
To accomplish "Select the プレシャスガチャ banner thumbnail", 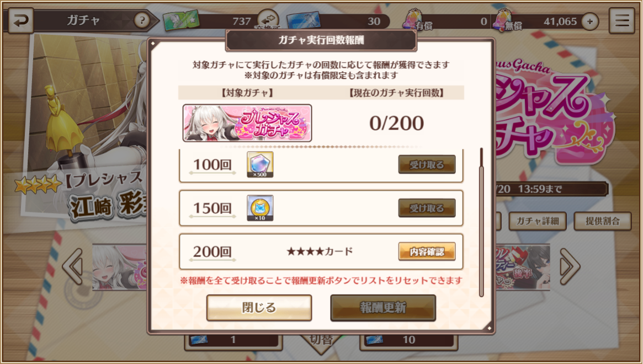I will click(x=247, y=123).
